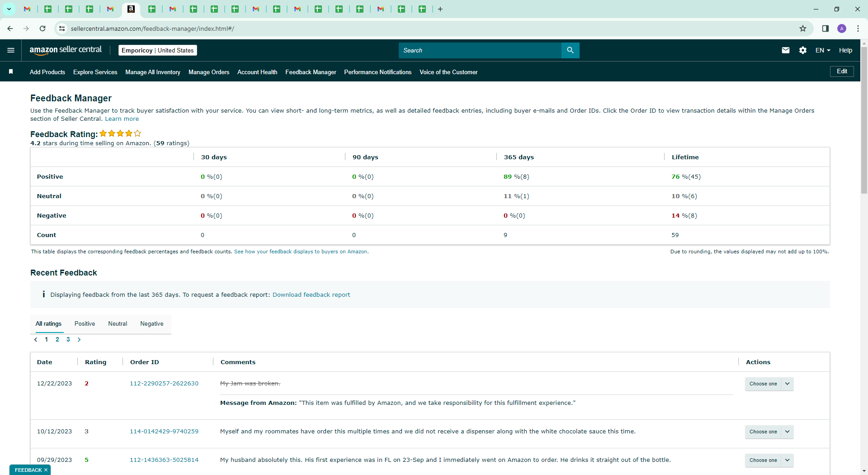Click the Learn more link

(x=122, y=119)
